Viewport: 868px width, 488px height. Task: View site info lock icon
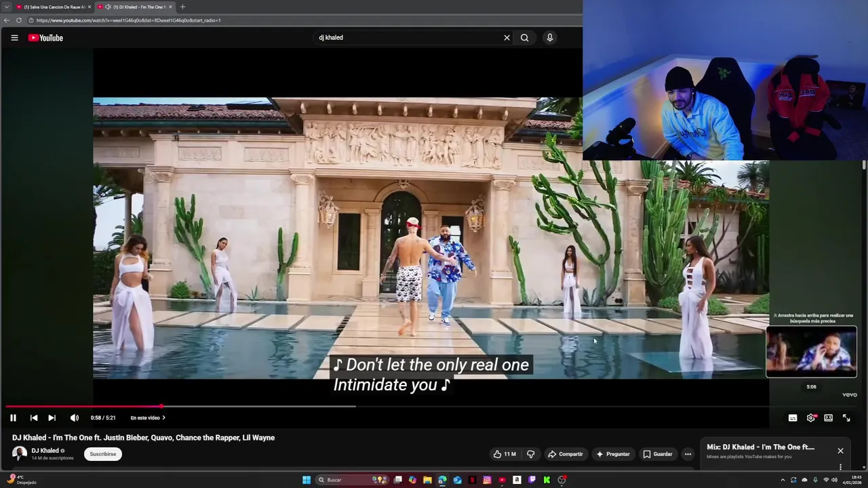click(x=31, y=20)
